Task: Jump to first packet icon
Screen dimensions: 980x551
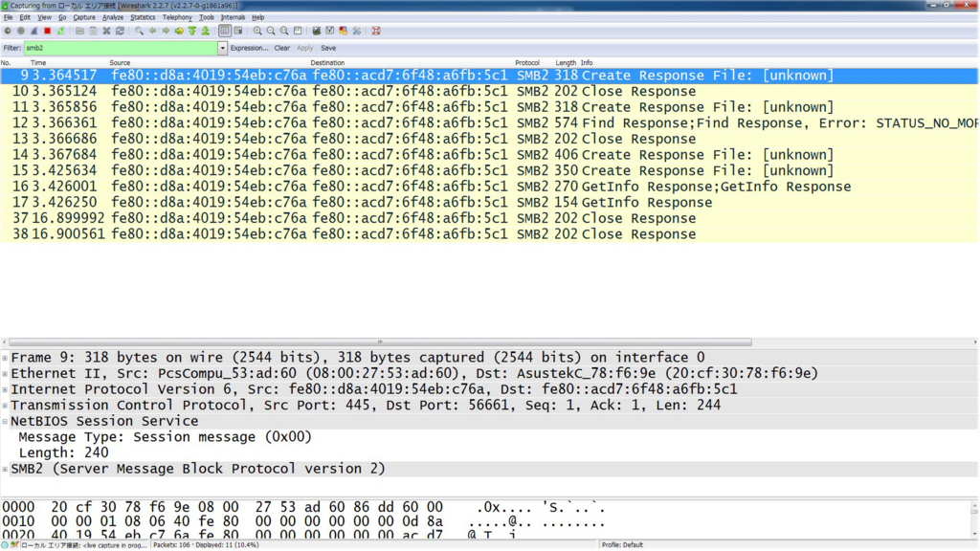Action: (x=192, y=31)
